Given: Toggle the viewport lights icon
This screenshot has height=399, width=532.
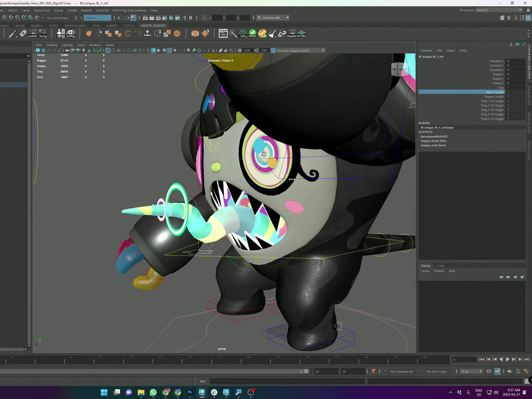Looking at the screenshot, I should pyautogui.click(x=175, y=50).
